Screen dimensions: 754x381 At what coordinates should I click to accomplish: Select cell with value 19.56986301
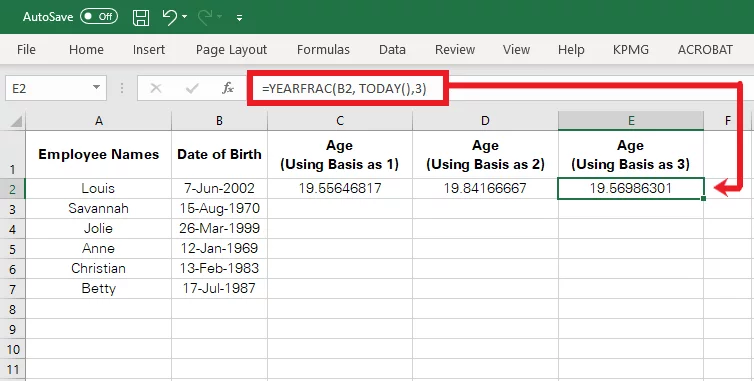click(x=631, y=189)
